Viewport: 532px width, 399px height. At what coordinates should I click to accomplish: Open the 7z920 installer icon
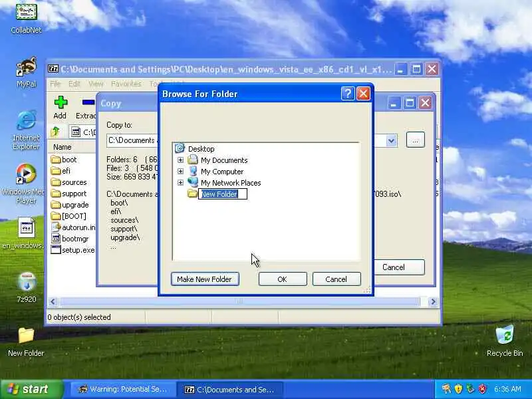point(27,287)
